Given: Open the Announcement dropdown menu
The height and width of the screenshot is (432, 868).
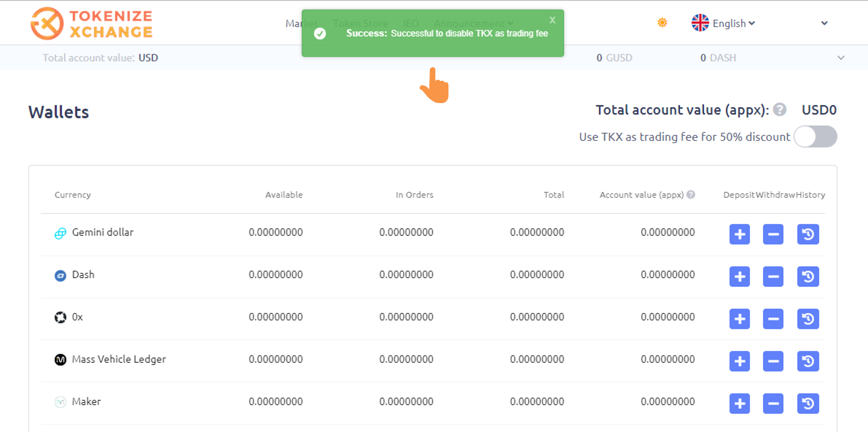Looking at the screenshot, I should [x=474, y=23].
